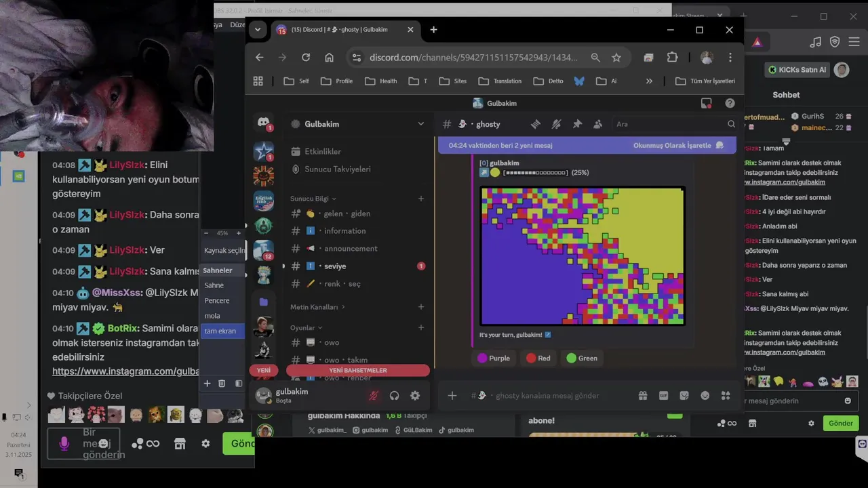Open the Translation bookmark folder

click(x=500, y=81)
